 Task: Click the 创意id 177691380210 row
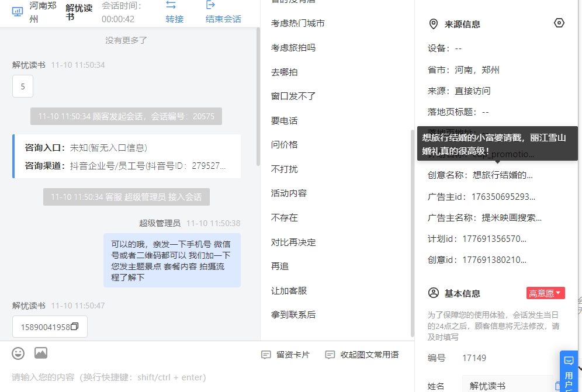point(477,260)
